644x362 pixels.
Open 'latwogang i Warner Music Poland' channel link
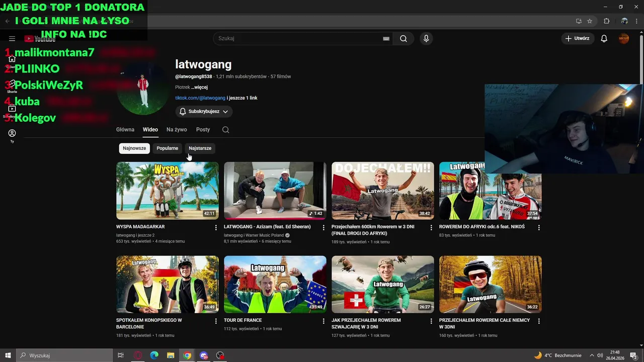click(x=254, y=235)
